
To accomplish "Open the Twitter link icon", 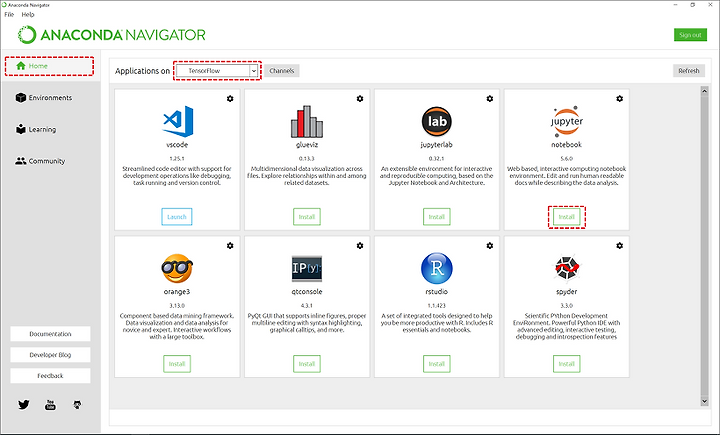I will 24,405.
